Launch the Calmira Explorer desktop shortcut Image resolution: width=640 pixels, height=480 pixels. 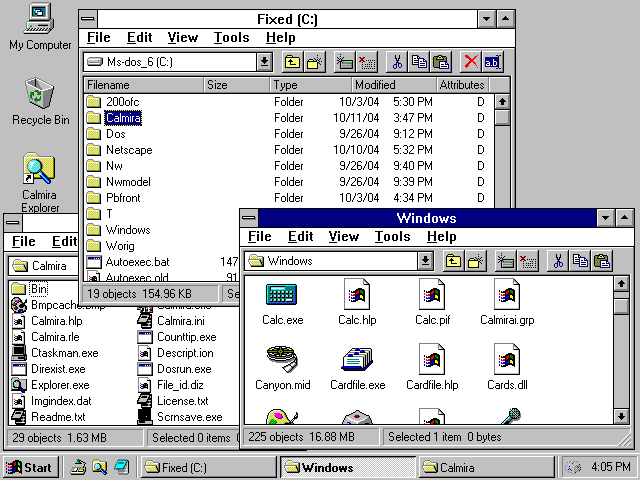click(40, 182)
